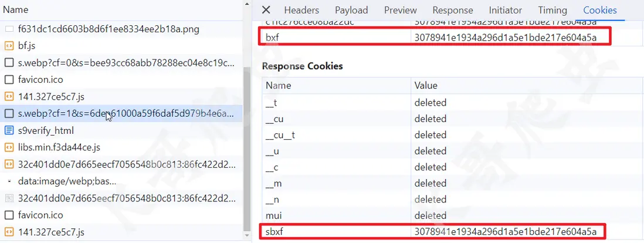
Task: Click the document icon next to s9verify_html
Action: point(9,130)
